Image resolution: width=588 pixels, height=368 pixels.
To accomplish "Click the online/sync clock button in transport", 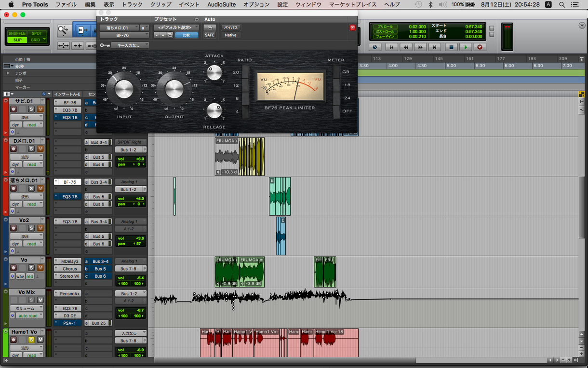I will [x=374, y=47].
